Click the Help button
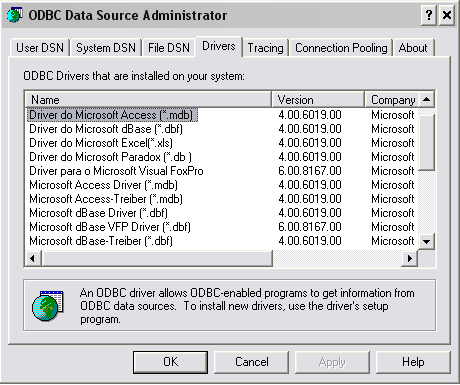Screen dimensions: 460x385 pyautogui.click(x=413, y=362)
